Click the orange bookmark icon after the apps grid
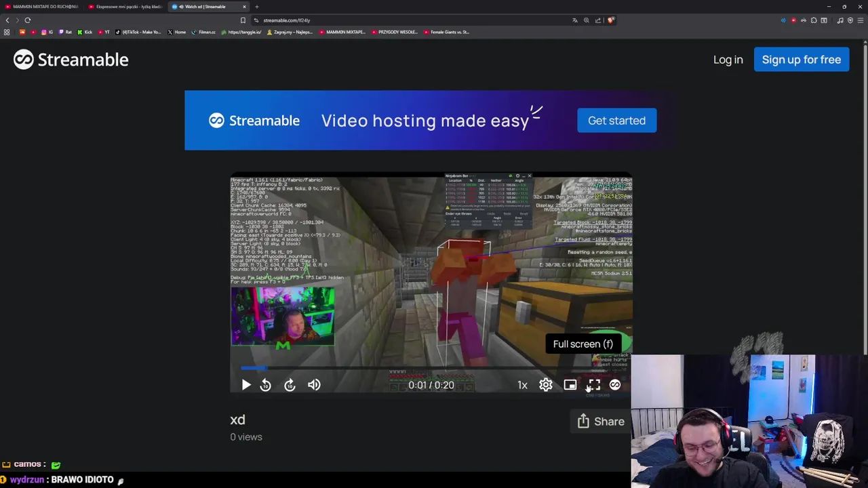Image resolution: width=868 pixels, height=488 pixels. pos(22,32)
